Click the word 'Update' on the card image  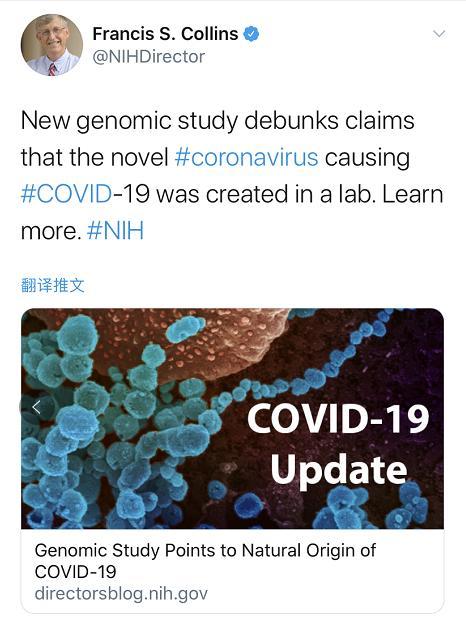click(x=339, y=470)
